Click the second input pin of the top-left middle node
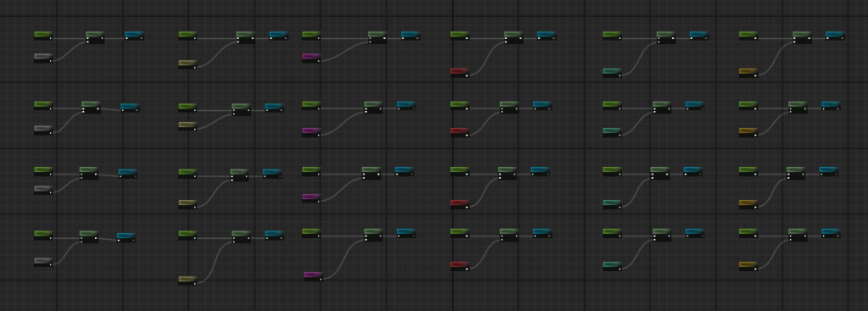Viewport: 868px width, 311px height. 87,42
